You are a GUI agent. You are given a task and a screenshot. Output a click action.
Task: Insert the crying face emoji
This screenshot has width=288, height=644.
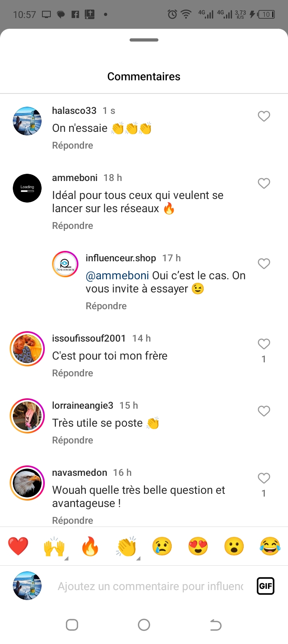tap(162, 547)
